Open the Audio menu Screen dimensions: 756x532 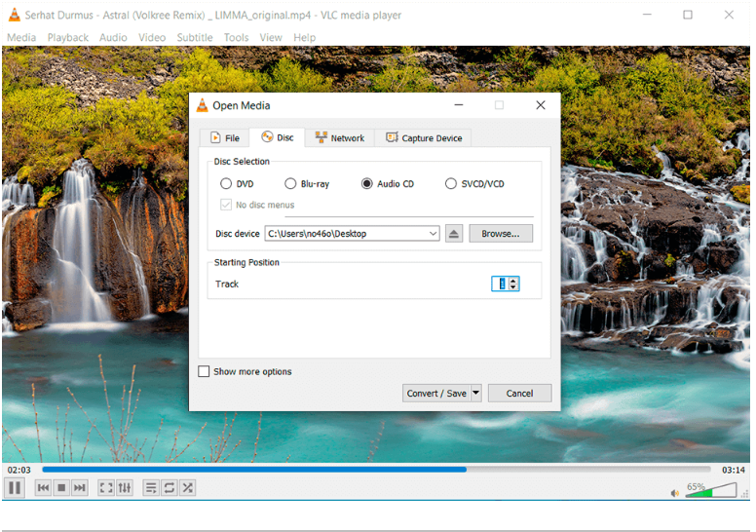point(113,38)
